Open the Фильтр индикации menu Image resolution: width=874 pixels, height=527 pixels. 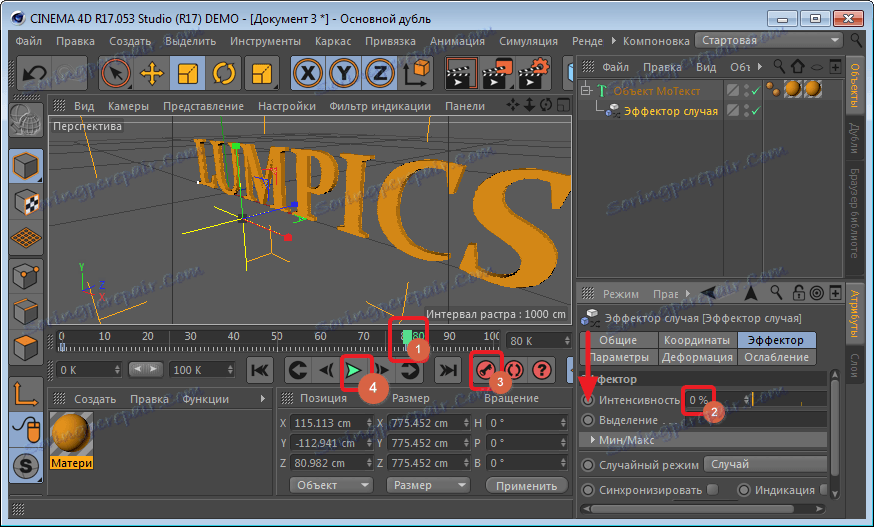(380, 106)
